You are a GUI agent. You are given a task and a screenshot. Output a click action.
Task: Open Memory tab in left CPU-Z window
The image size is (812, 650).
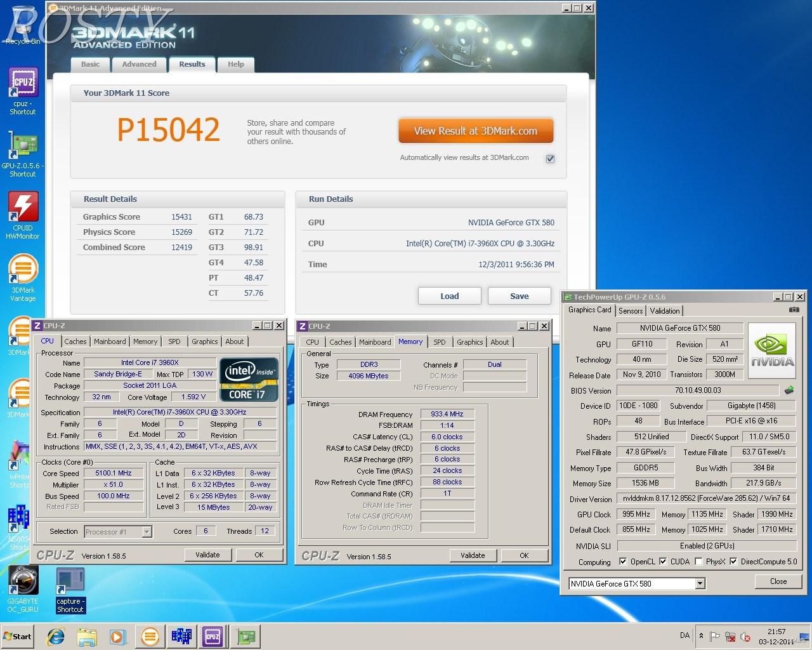pos(145,342)
